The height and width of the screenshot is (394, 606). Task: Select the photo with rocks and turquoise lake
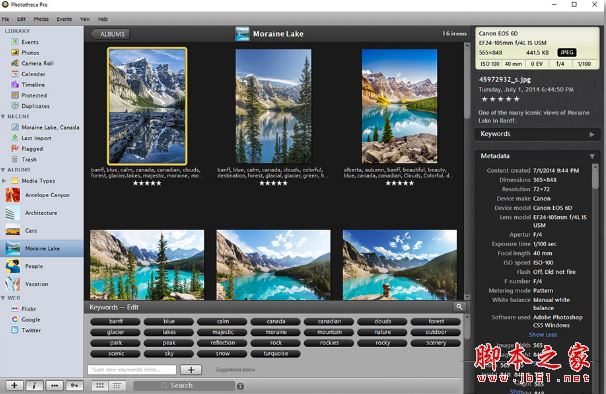(x=400, y=106)
